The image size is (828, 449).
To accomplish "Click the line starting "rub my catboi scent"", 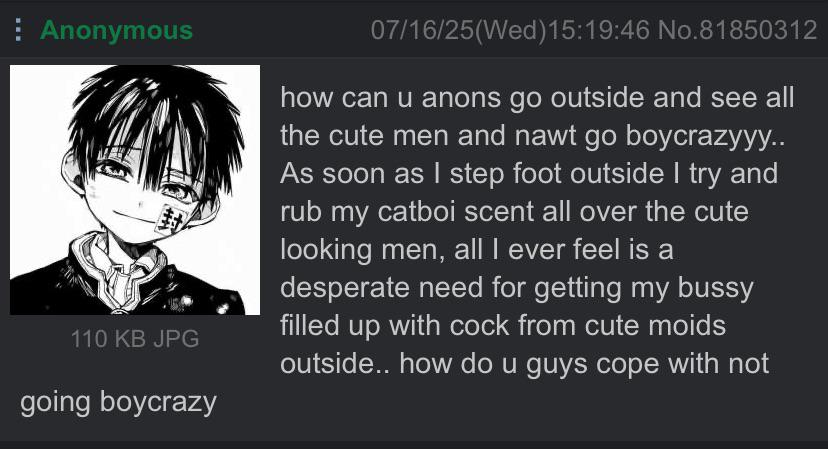I will pos(514,212).
